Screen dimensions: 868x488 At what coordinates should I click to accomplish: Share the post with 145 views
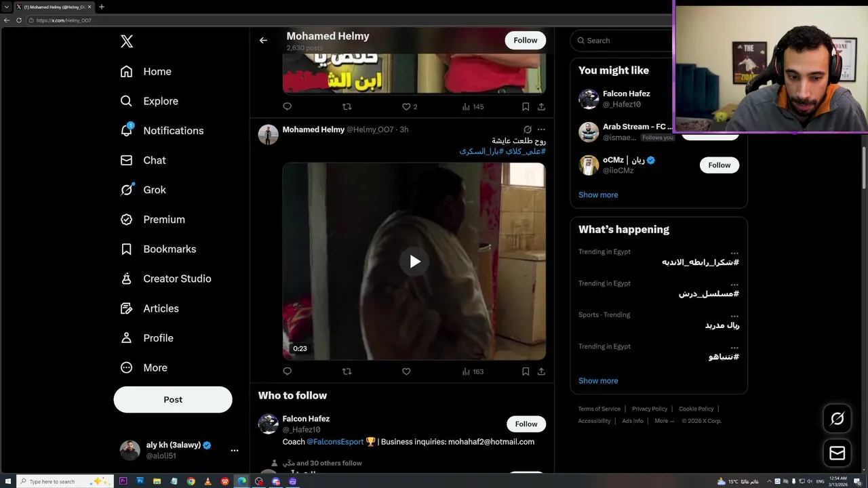(x=541, y=106)
